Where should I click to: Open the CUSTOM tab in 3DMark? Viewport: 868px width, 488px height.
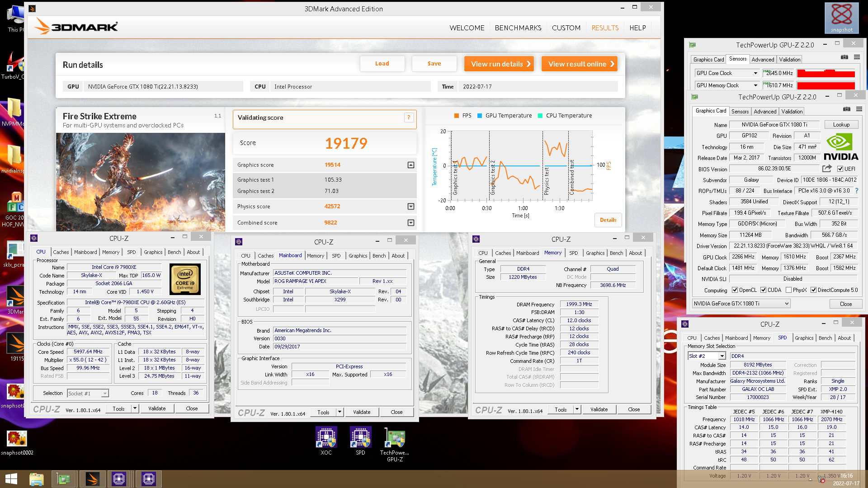566,28
